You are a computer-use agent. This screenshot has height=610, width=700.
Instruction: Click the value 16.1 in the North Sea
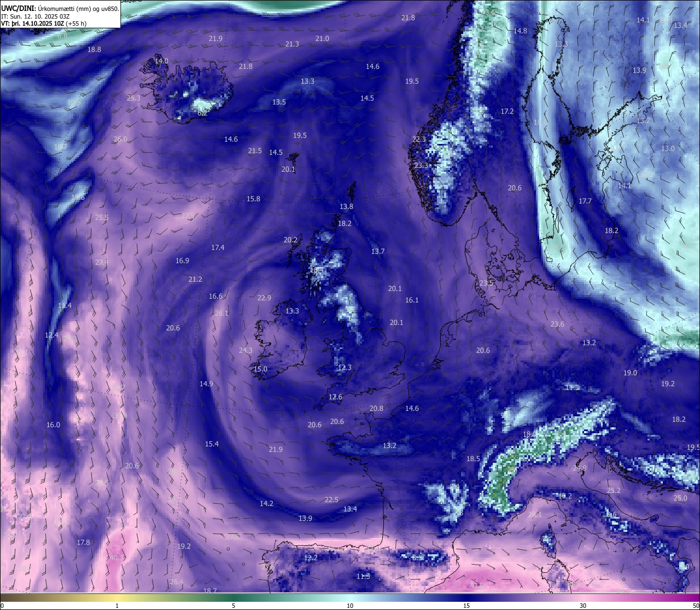pyautogui.click(x=412, y=300)
